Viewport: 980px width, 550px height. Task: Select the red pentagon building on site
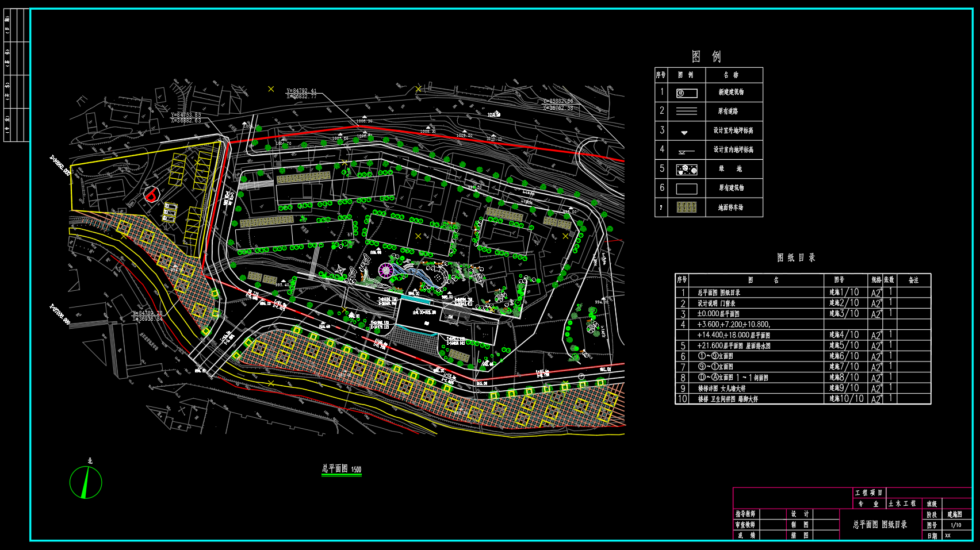[x=150, y=196]
